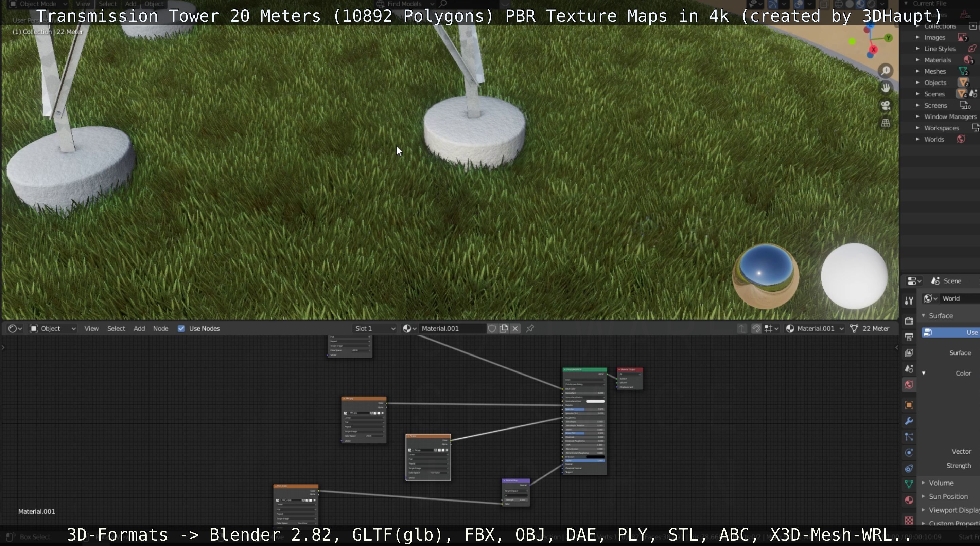The height and width of the screenshot is (546, 980).
Task: Toggle camera view icon in viewport
Action: pos(886,105)
